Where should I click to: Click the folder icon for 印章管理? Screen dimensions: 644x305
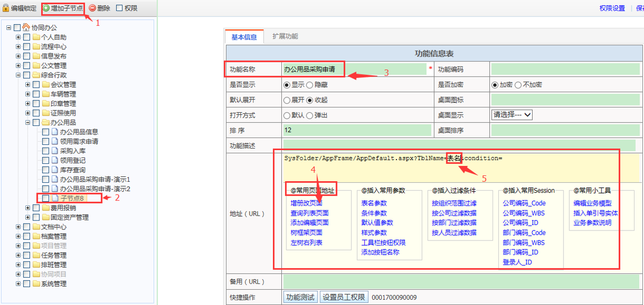(45, 103)
